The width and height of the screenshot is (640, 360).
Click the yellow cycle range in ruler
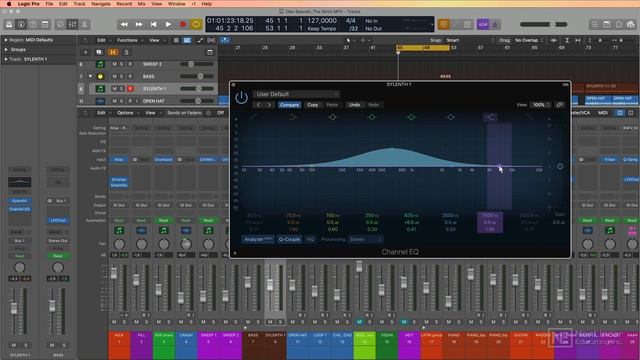click(x=422, y=48)
